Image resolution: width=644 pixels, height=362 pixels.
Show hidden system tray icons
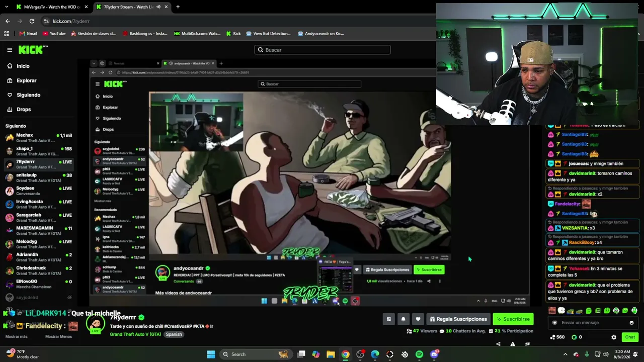click(565, 354)
